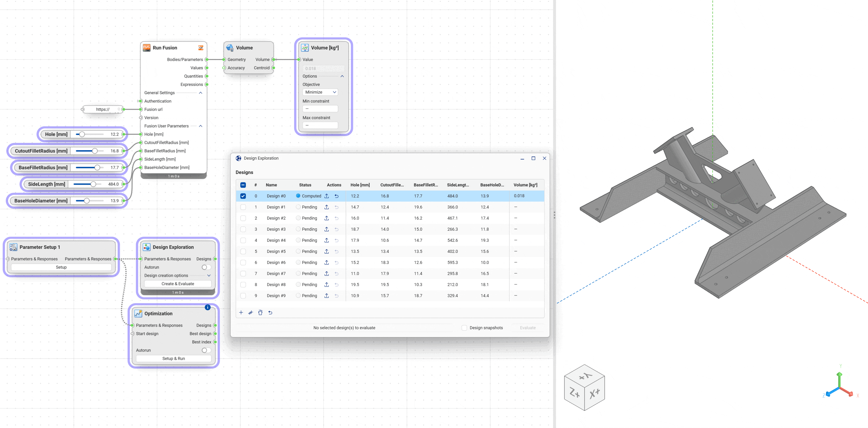Toggle Autorun in Design Exploration node
Image resolution: width=868 pixels, height=428 pixels.
click(206, 267)
